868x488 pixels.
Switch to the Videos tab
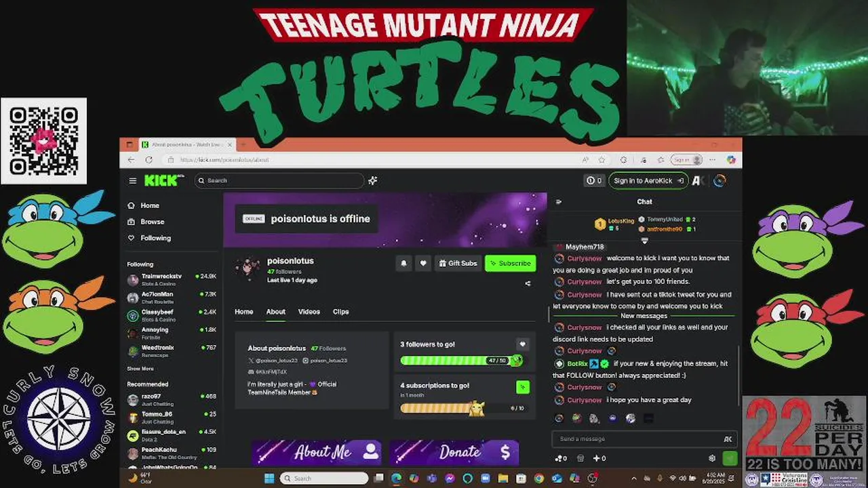click(309, 312)
